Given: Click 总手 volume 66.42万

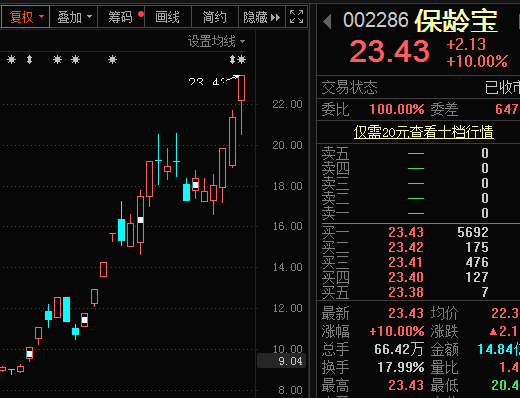Looking at the screenshot, I should pyautogui.click(x=399, y=349).
